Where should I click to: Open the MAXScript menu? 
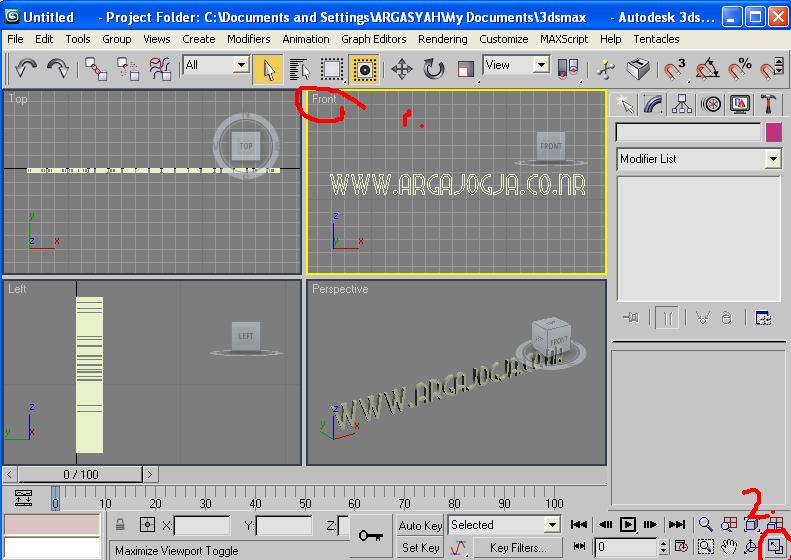pos(564,39)
